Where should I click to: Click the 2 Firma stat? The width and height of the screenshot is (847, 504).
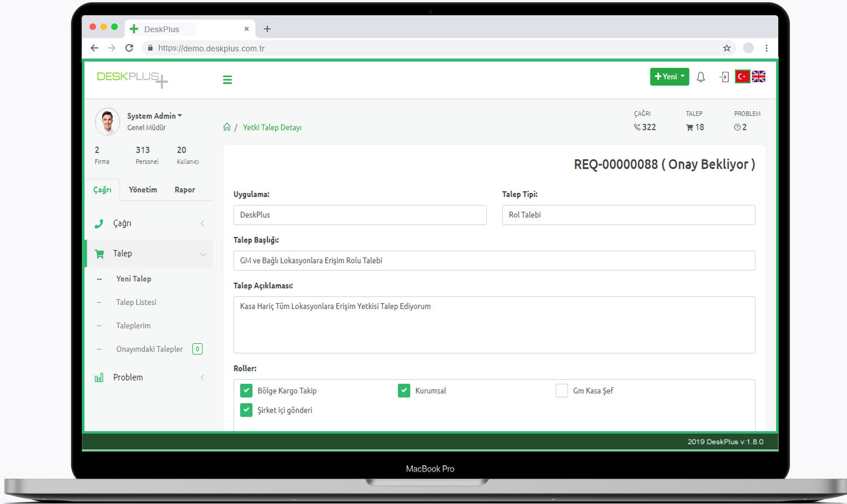click(x=102, y=155)
